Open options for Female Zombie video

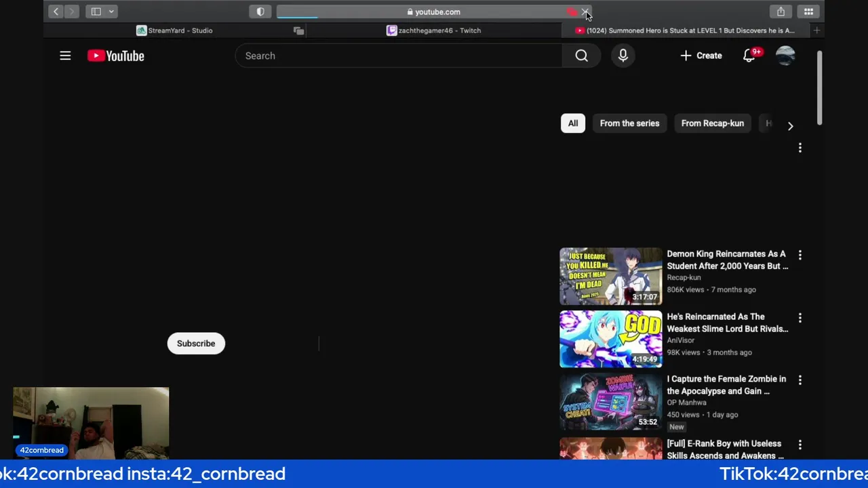click(x=800, y=380)
